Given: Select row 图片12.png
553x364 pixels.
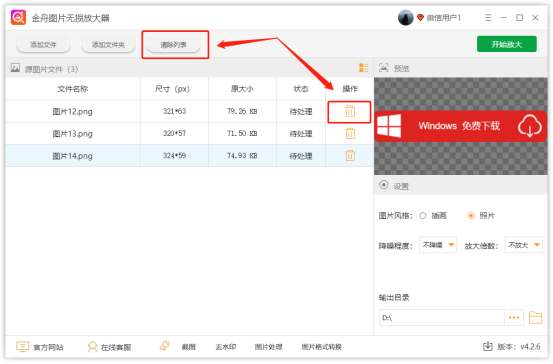Looking at the screenshot, I should click(189, 111).
